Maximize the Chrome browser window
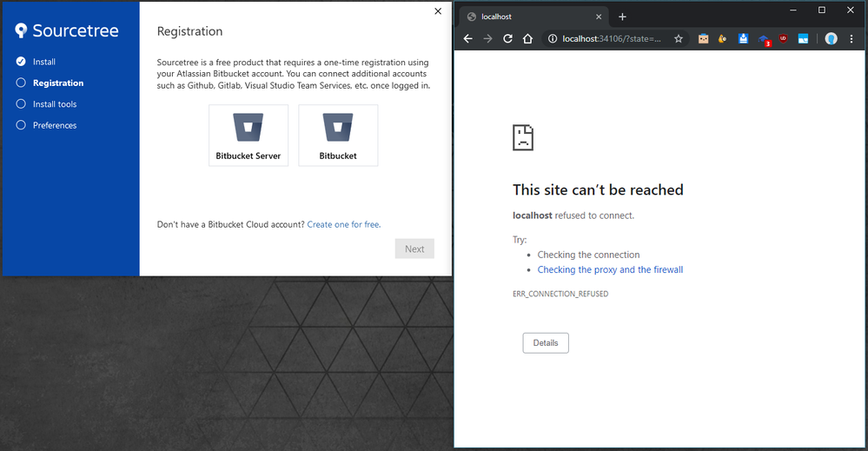868x451 pixels. tap(821, 10)
